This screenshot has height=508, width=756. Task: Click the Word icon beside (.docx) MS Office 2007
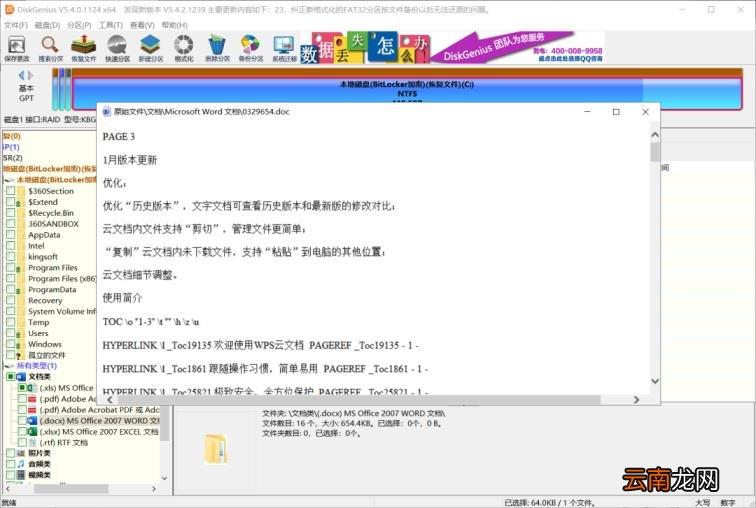(32, 421)
